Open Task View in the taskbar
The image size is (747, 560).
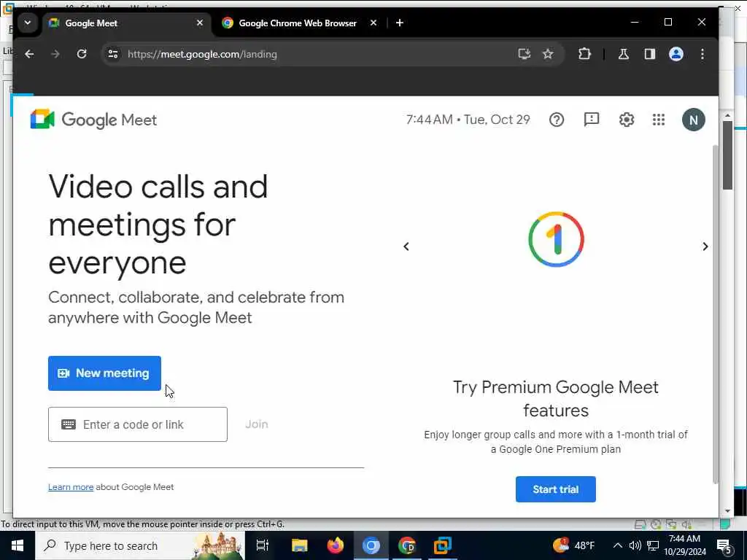[x=263, y=545]
